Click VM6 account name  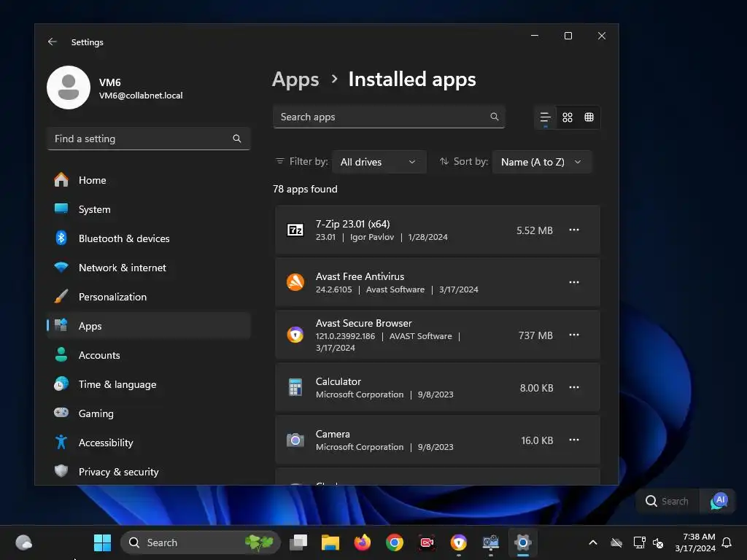coord(110,82)
